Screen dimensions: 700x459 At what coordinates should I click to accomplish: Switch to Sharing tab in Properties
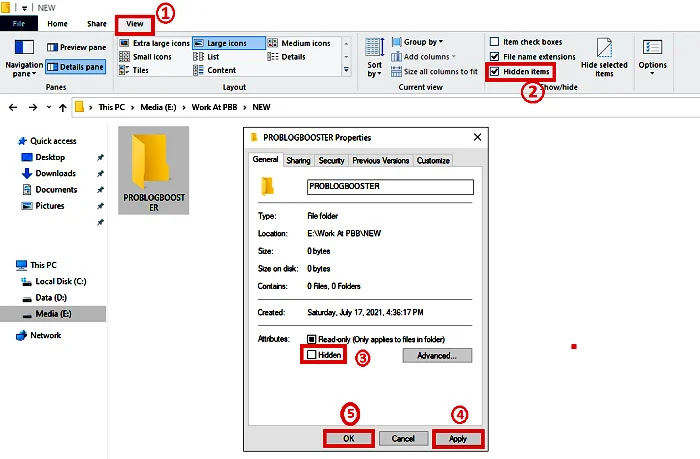coord(298,161)
